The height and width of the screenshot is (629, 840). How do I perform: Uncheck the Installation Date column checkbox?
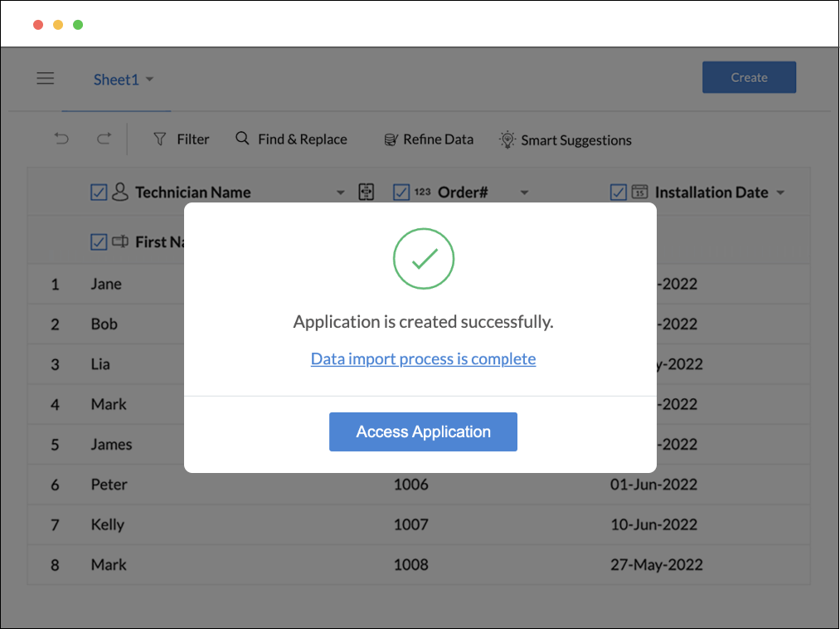tap(619, 193)
